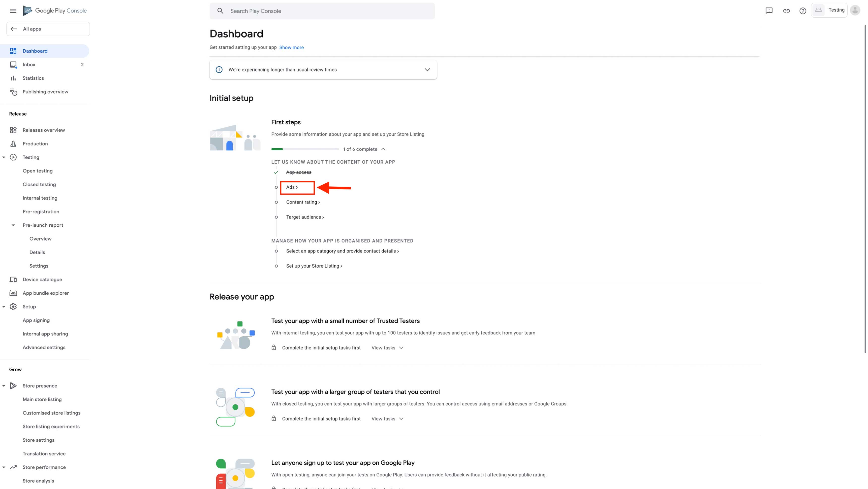Open the Statistics menu item
This screenshot has width=868, height=489.
pos(33,78)
